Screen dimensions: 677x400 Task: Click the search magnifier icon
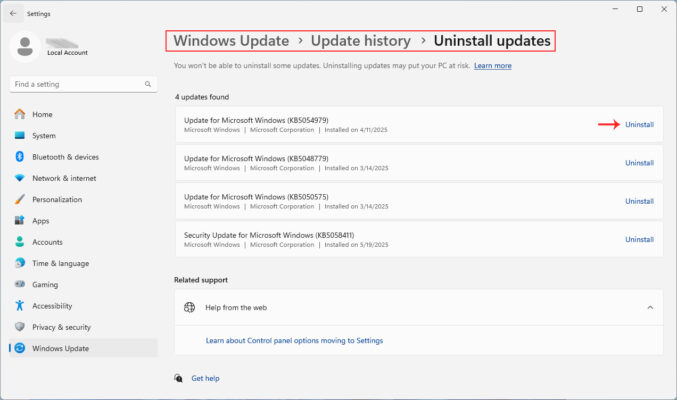pyautogui.click(x=148, y=84)
